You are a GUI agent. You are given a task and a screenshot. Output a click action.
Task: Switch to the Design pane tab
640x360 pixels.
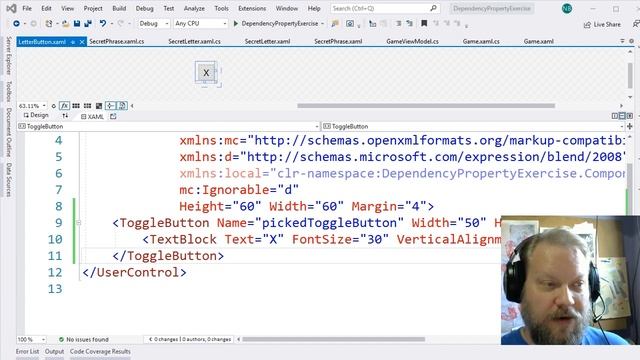(x=36, y=116)
